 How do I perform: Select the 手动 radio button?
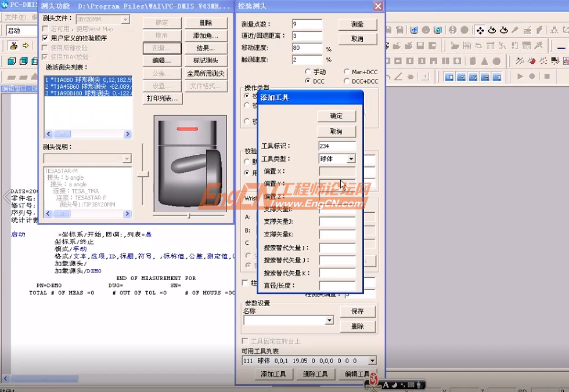[x=308, y=71]
